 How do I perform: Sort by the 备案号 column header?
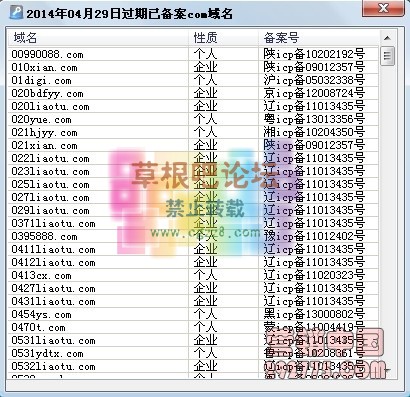tap(319, 38)
